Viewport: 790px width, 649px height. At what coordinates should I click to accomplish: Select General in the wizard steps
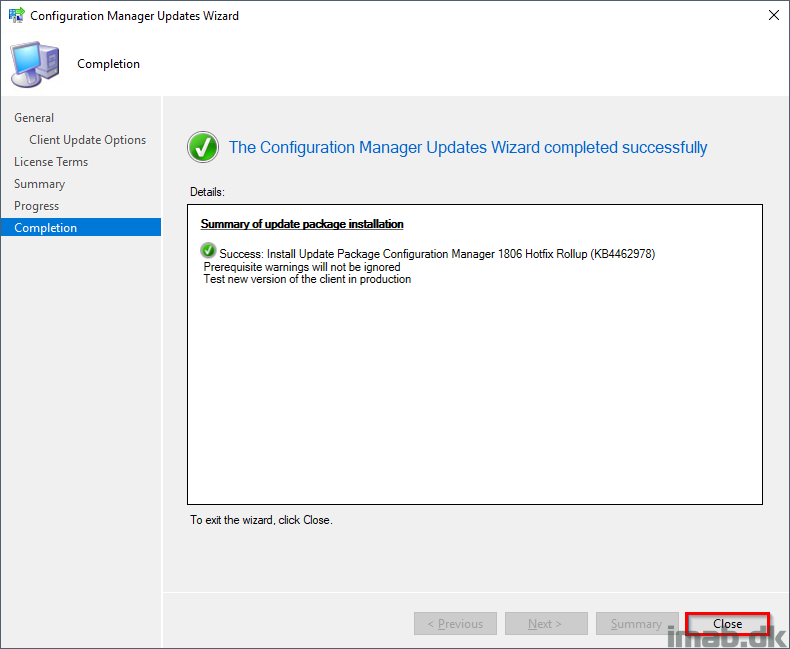[x=34, y=118]
